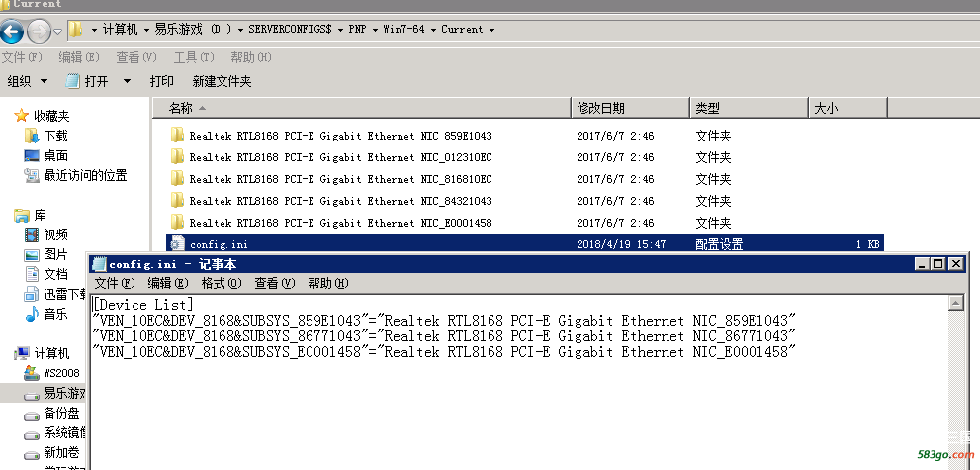This screenshot has height=470, width=980.
Task: Open 最近访问的位置 in sidebar
Action: pos(85,175)
